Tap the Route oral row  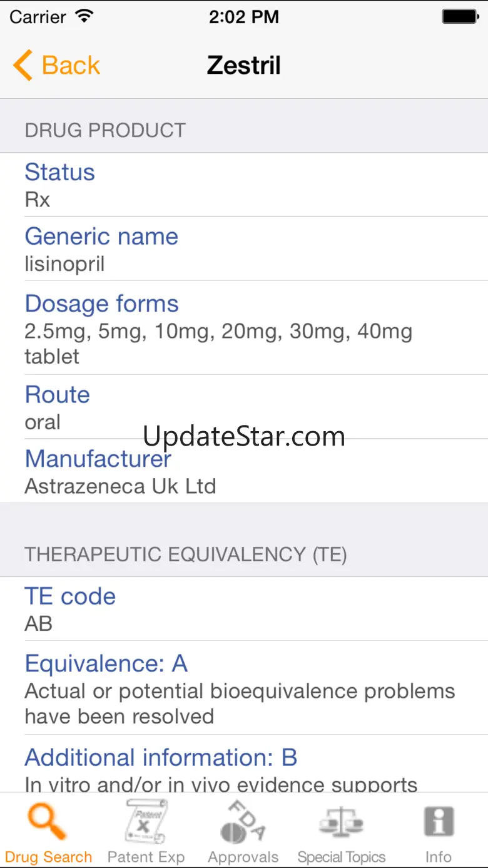tap(244, 407)
